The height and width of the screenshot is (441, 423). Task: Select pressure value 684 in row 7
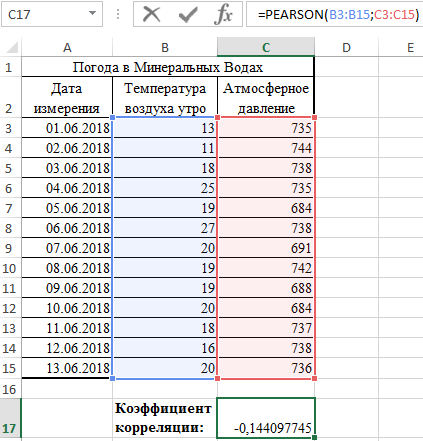tap(266, 208)
